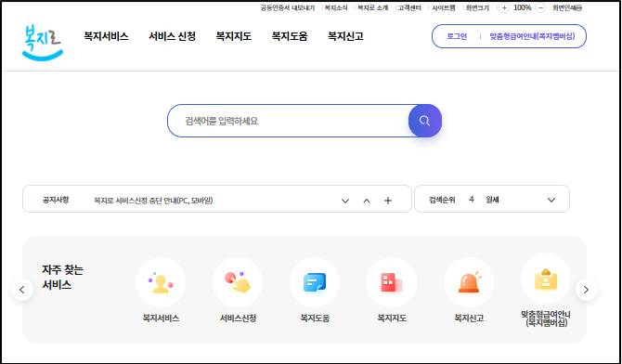Show previous items in 자주 찾는 서비스
622x364 pixels.
coord(22,290)
